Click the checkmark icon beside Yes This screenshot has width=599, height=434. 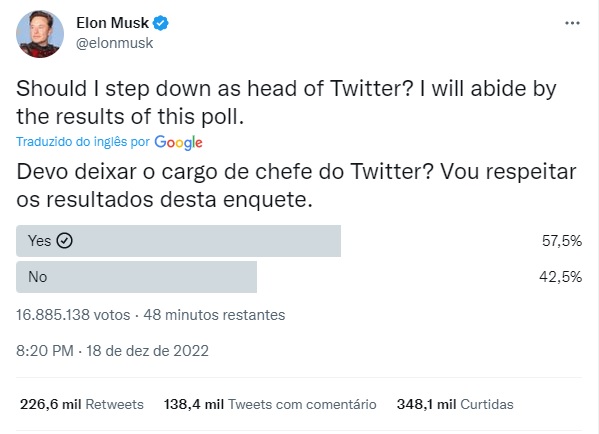click(x=65, y=241)
